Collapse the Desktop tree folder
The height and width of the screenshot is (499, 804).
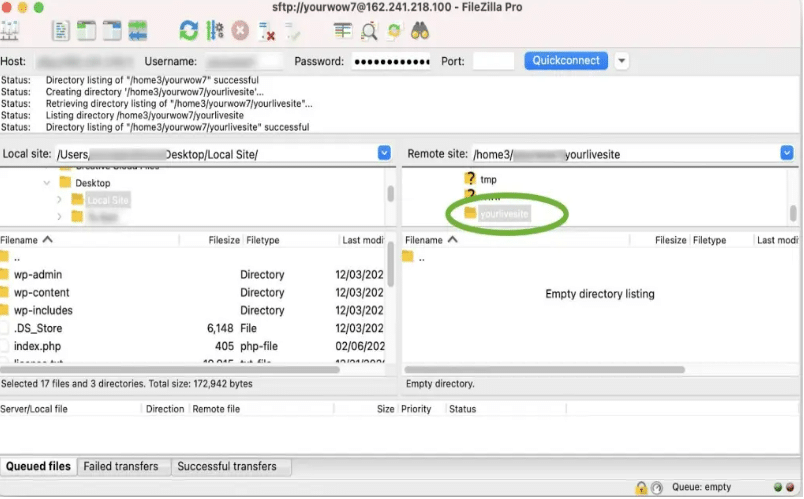pyautogui.click(x=47, y=183)
